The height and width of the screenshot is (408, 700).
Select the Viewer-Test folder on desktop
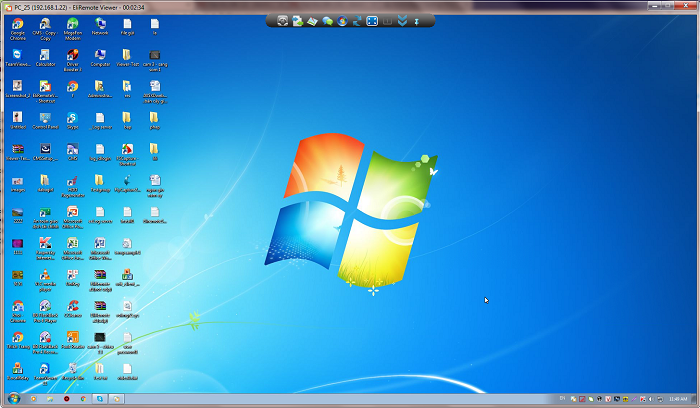pyautogui.click(x=127, y=58)
